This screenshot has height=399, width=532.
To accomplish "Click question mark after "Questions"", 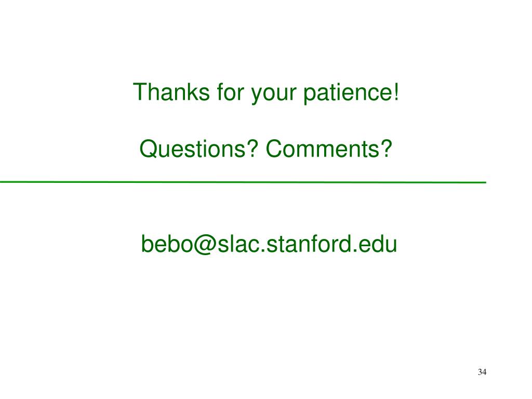I will (252, 149).
